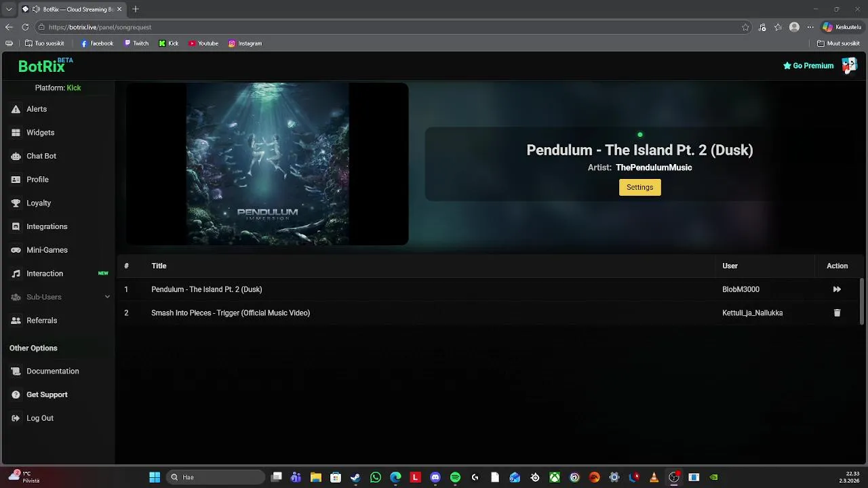Click the queue list scrollbar
The image size is (868, 488).
[x=862, y=302]
